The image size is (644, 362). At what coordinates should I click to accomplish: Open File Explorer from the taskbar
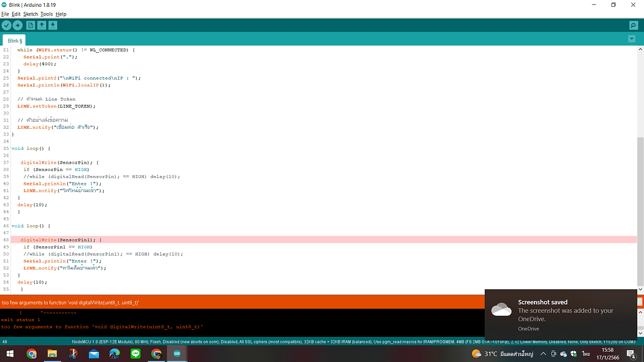click(52, 354)
